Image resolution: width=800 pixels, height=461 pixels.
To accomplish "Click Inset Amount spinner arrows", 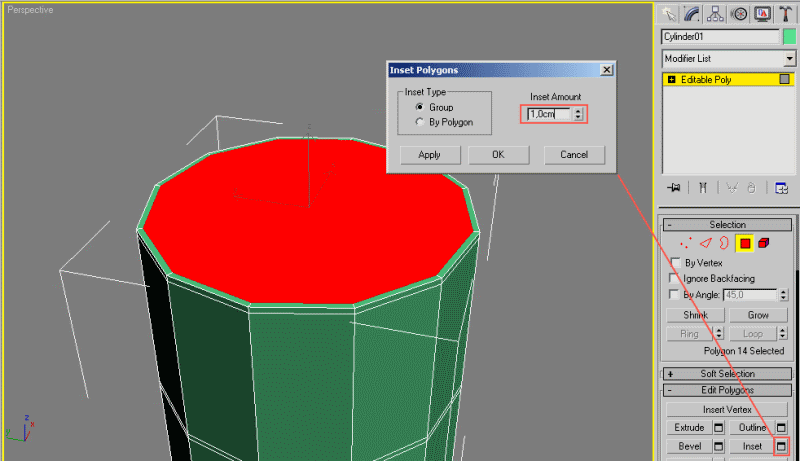I will 578,114.
